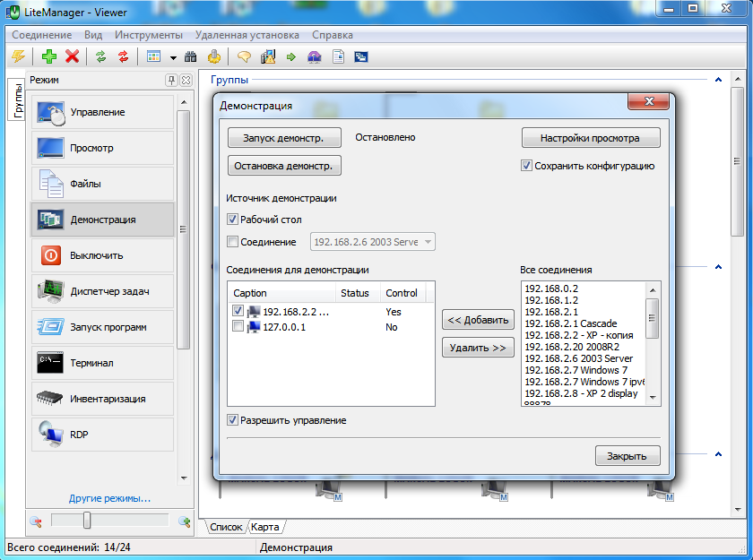The height and width of the screenshot is (560, 753).
Task: Open the document page toolbar icon
Action: pyautogui.click(x=338, y=56)
